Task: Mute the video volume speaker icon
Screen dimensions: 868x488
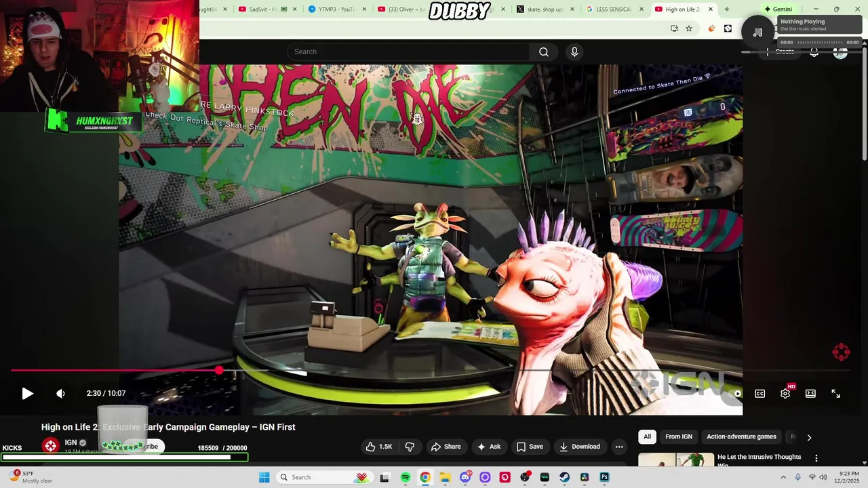Action: pyautogui.click(x=60, y=393)
